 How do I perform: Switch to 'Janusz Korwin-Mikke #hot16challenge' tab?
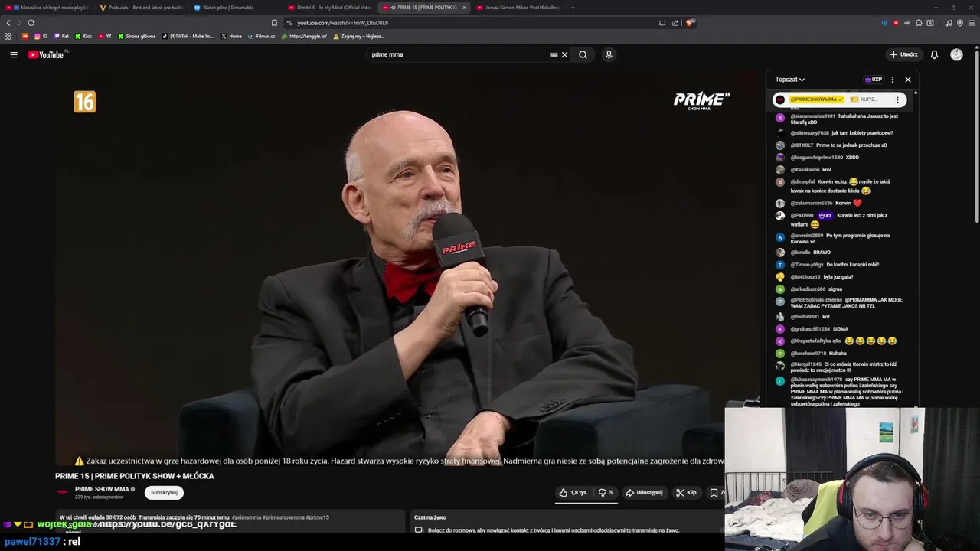518,8
